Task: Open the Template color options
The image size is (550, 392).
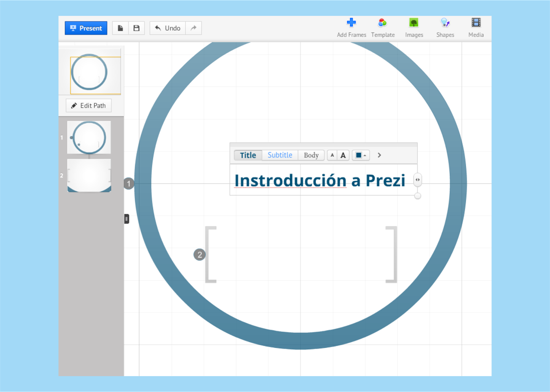Action: [x=383, y=28]
